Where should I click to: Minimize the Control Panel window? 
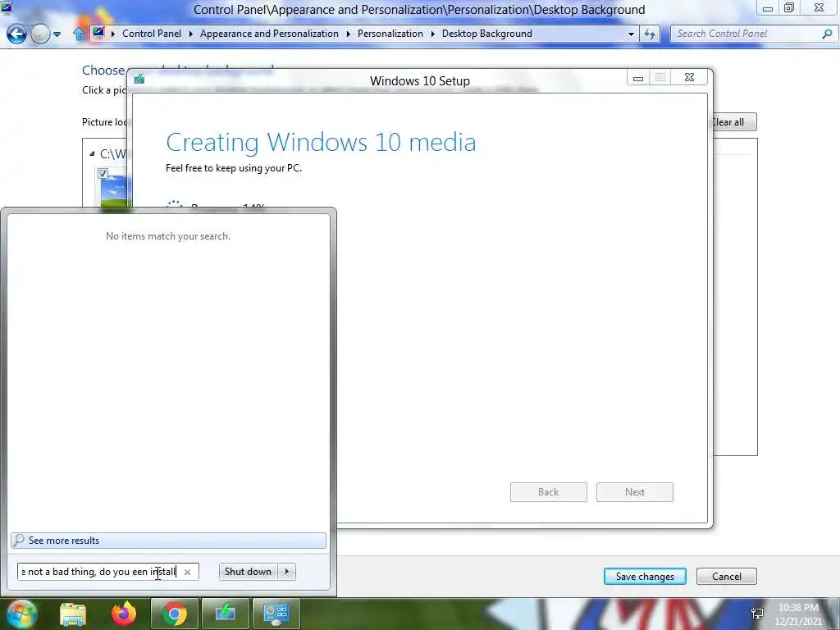coord(768,8)
